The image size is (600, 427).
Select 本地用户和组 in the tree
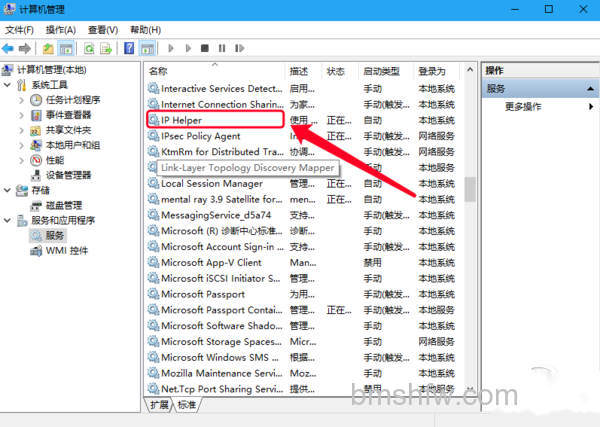tap(73, 145)
